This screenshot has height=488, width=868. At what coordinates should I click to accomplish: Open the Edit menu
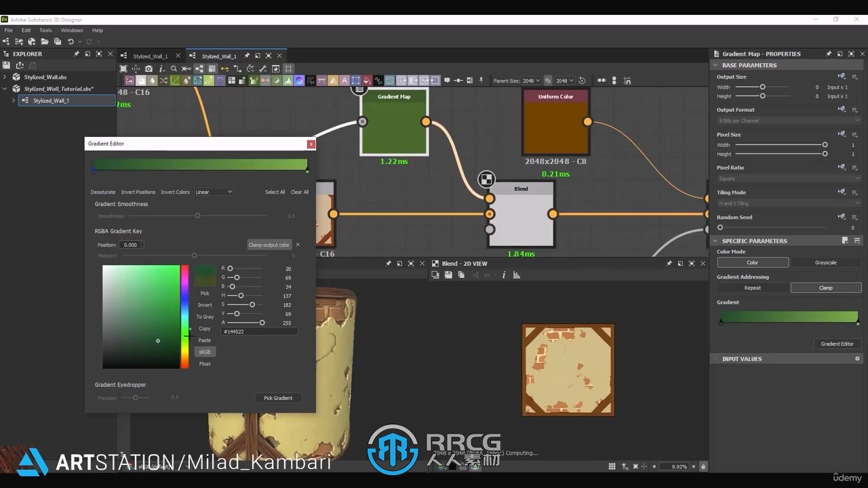click(x=26, y=30)
